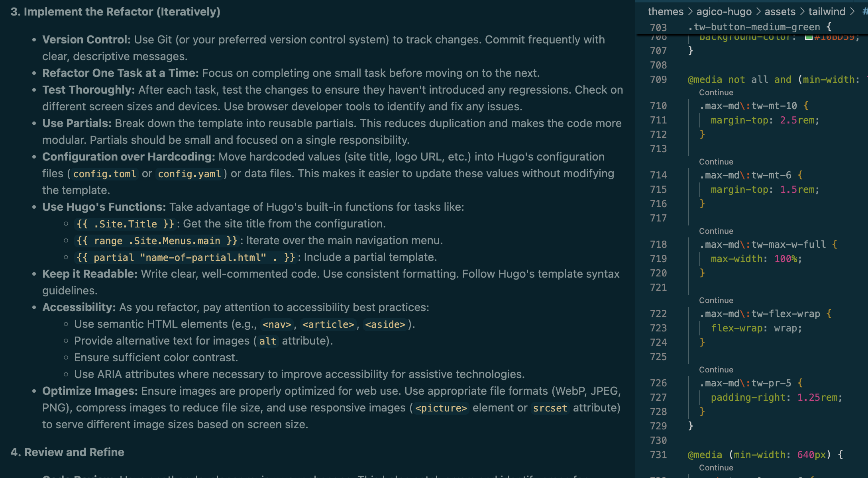Click Continue above .max-md:tw-pr-5 rule
This screenshot has width=868, height=478.
(x=716, y=370)
